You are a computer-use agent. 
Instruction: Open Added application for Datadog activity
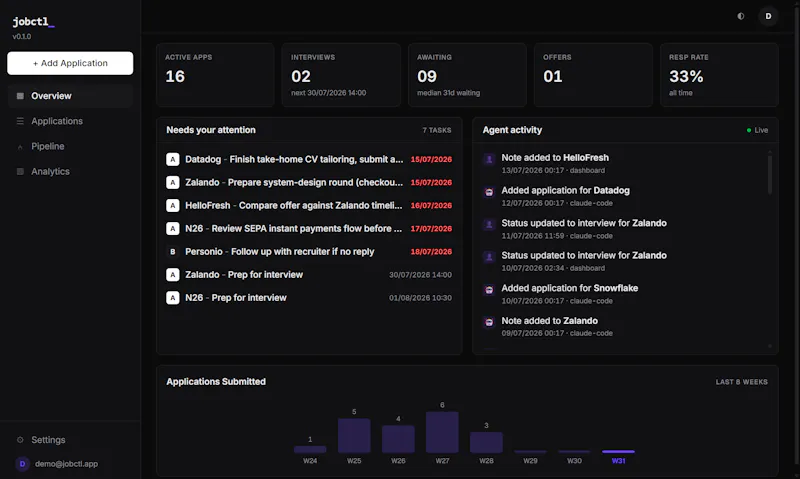[622, 196]
